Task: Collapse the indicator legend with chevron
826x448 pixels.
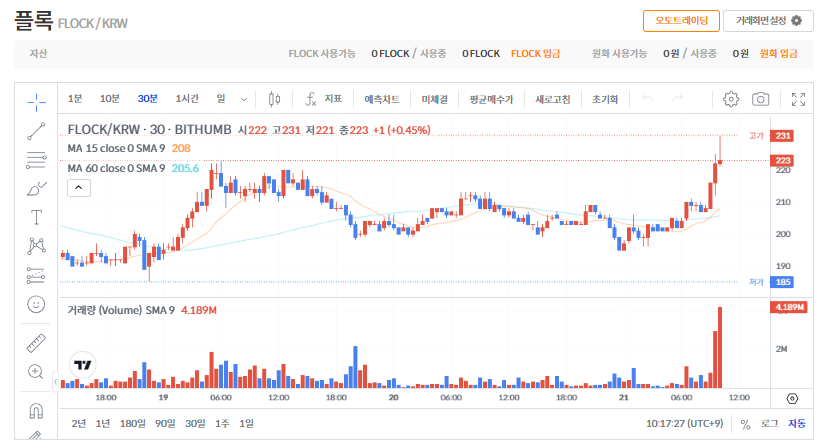Action: pos(78,188)
